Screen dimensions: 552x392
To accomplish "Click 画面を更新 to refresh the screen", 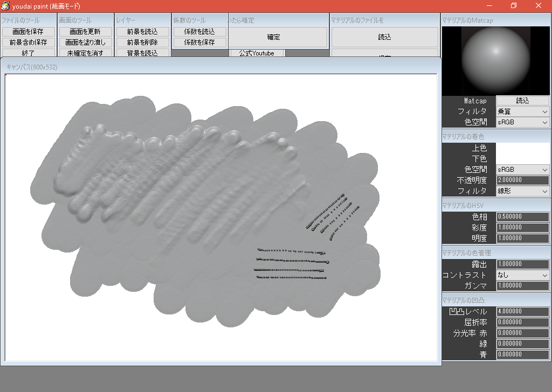I will point(86,31).
